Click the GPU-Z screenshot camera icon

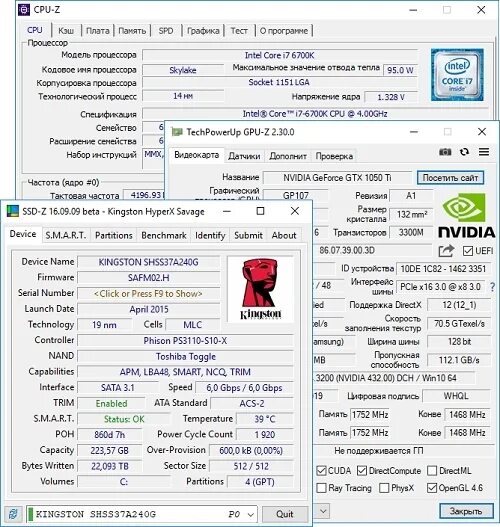(445, 152)
